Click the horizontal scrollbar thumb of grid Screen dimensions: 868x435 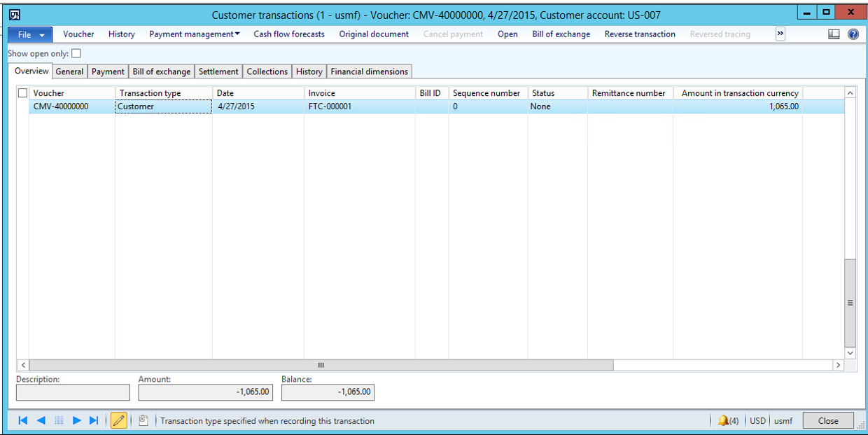coord(321,365)
